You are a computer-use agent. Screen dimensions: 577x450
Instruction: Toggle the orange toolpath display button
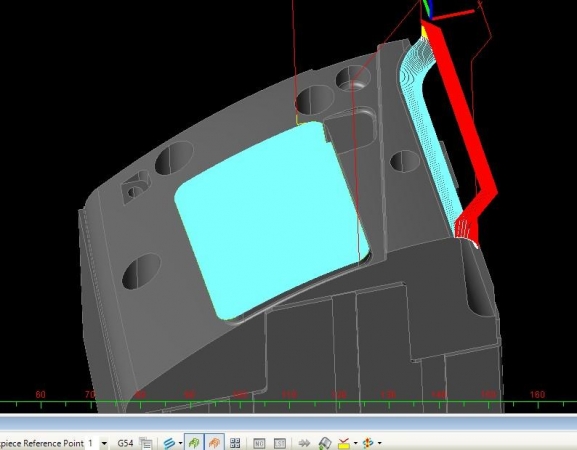point(214,443)
